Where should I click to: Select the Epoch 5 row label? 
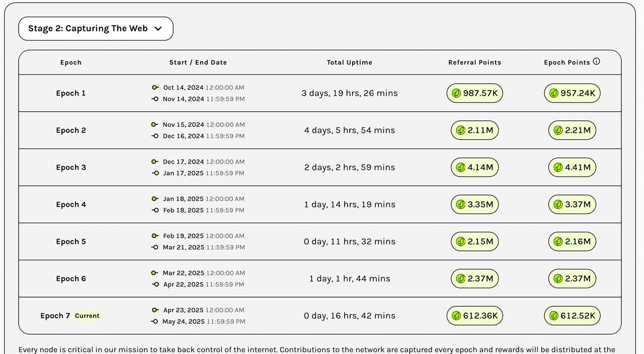pyautogui.click(x=71, y=242)
